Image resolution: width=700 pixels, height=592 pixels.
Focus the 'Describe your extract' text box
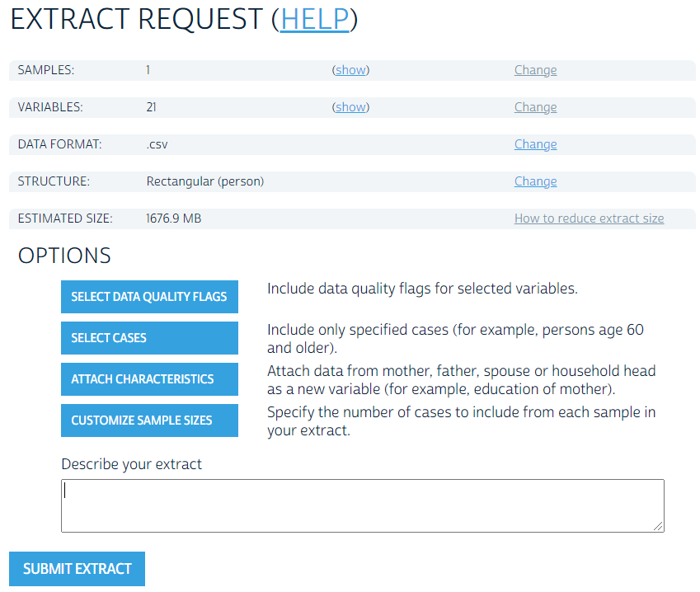pyautogui.click(x=363, y=505)
